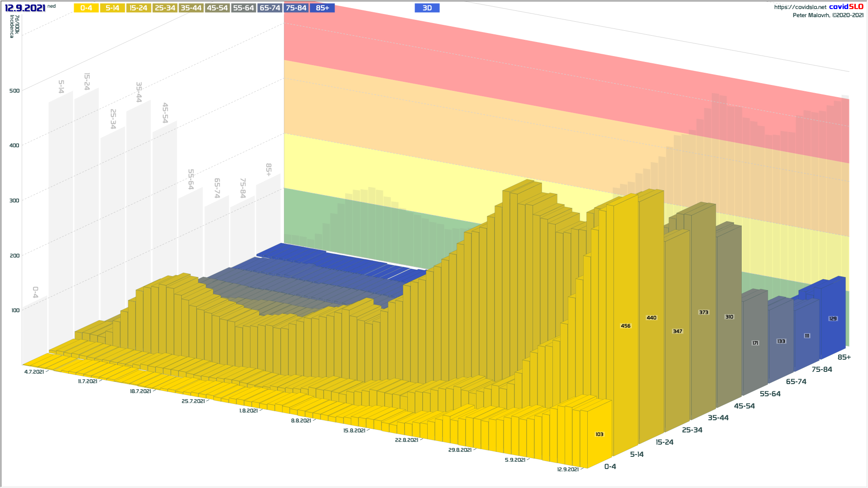Open the covidslo.net link

click(800, 7)
